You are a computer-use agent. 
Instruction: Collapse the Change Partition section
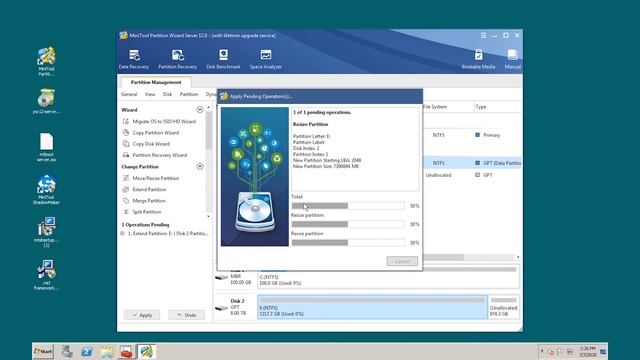point(200,167)
